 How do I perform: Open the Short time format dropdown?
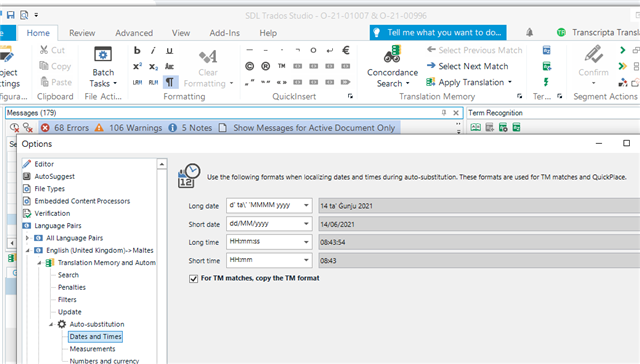click(306, 260)
